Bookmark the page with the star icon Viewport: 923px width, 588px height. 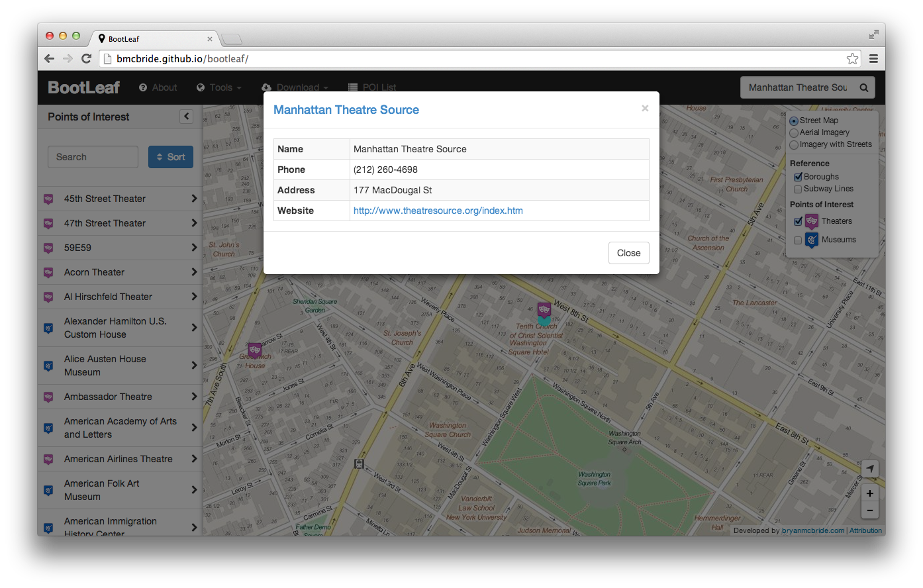tap(852, 58)
